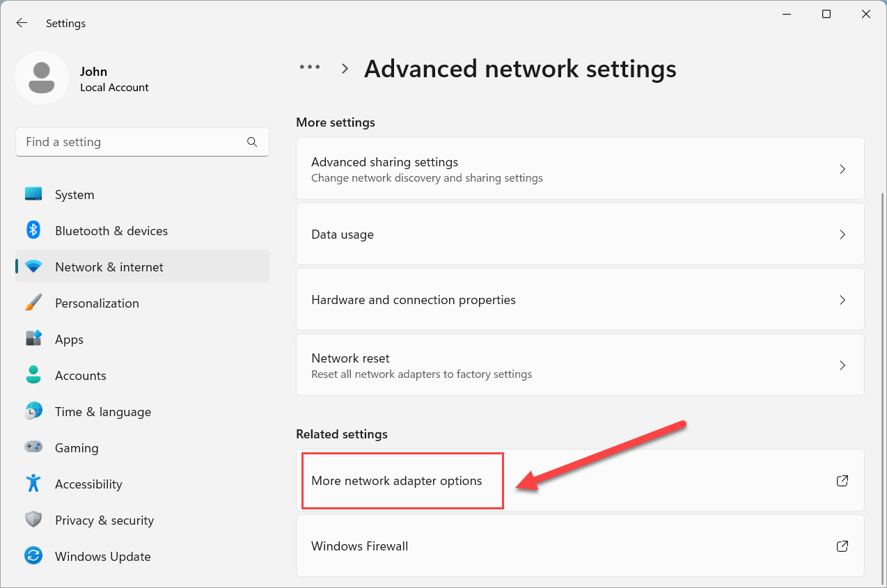Click the Personalization paintbrush icon
The image size is (887, 588).
pyautogui.click(x=33, y=303)
